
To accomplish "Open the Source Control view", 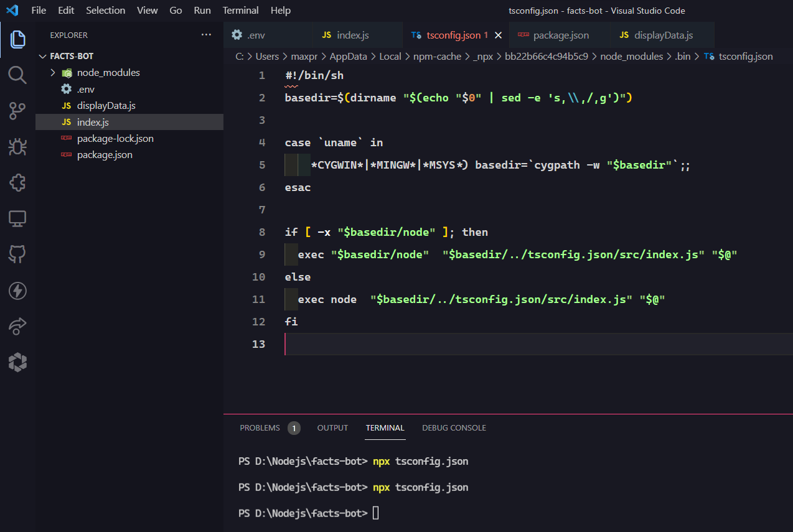I will (17, 111).
